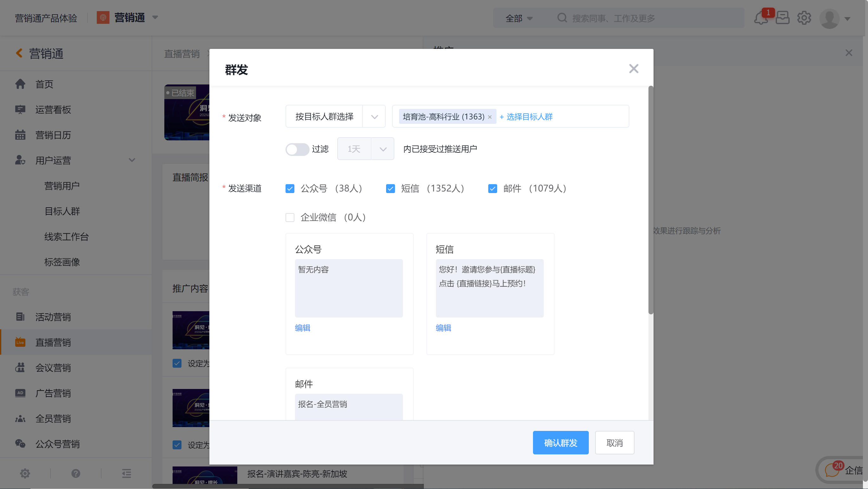Open the inbox tray icon in header

782,17
